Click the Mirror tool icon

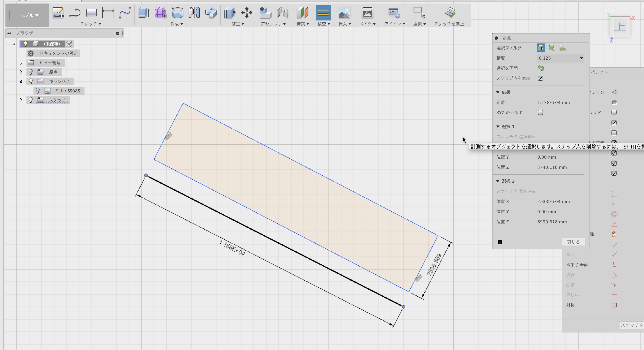194,12
